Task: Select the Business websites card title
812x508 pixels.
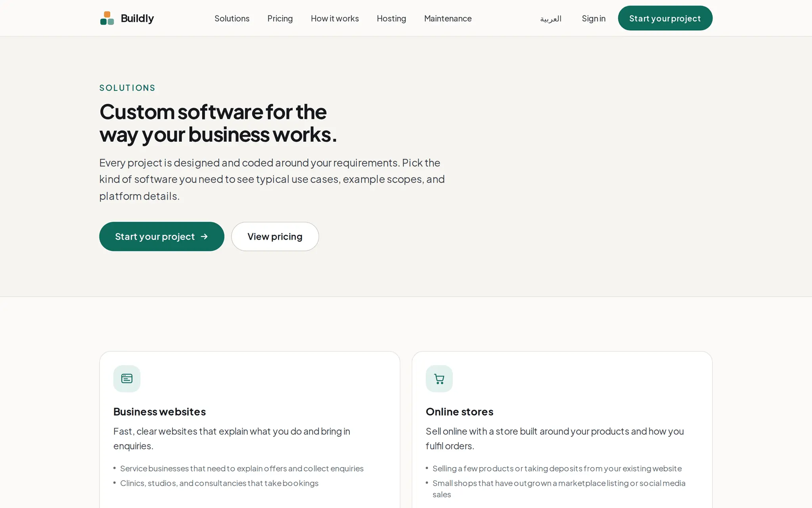Action: pos(159,412)
